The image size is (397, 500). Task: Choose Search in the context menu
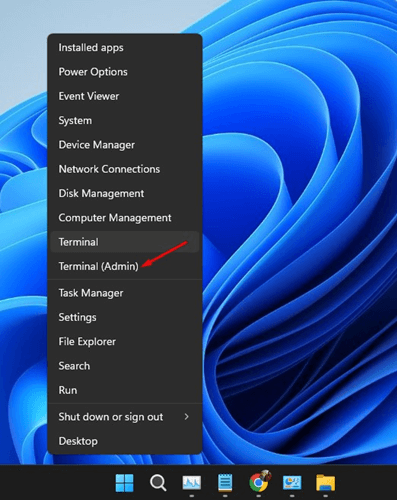click(x=125, y=366)
